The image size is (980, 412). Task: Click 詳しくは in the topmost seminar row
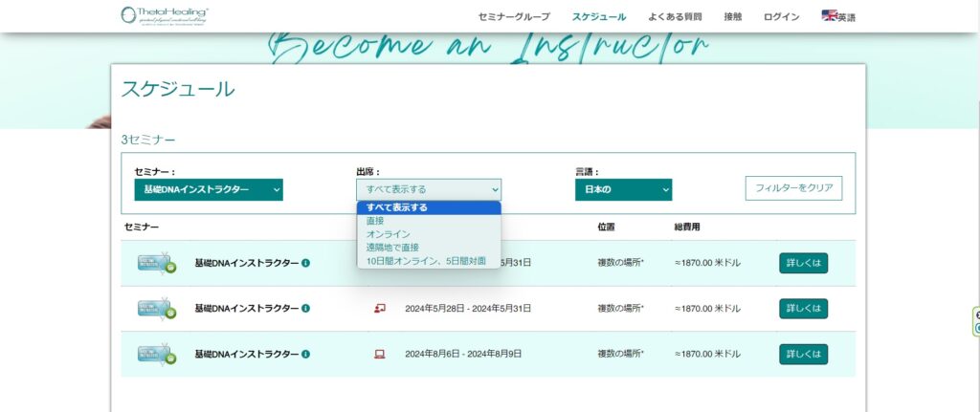[803, 263]
